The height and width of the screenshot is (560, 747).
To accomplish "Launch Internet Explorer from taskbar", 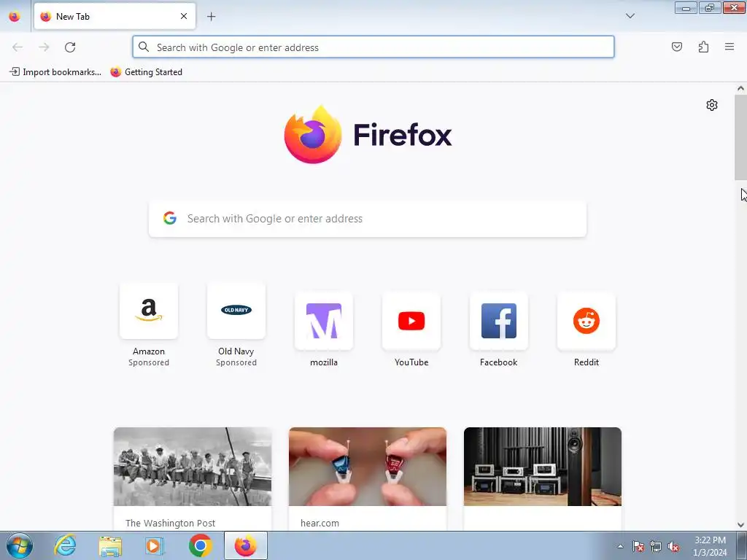I will pos(65,545).
